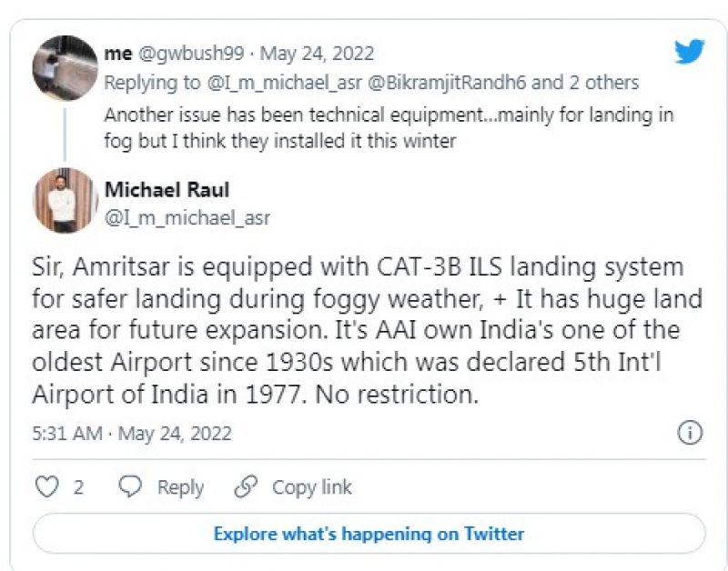
Task: Click the '5:31 AM · May 24, 2022' timestamp
Action: click(x=132, y=434)
